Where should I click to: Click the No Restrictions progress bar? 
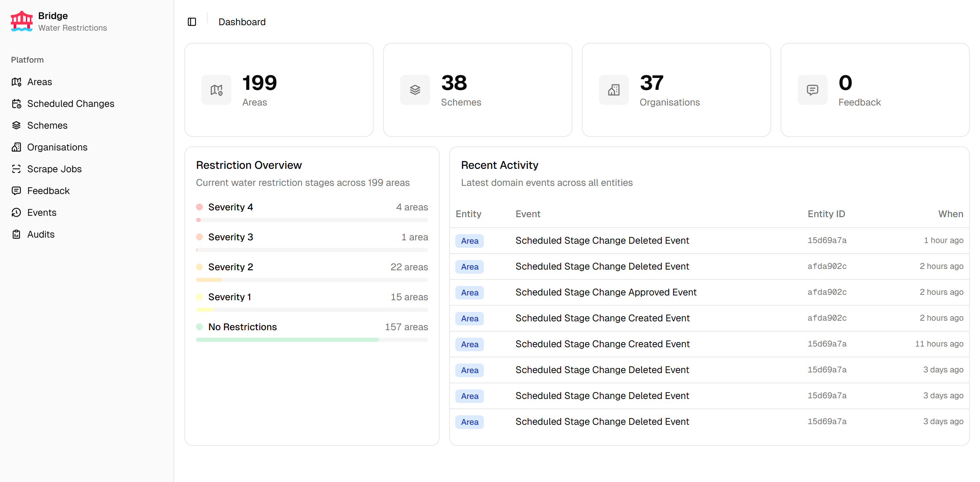[312, 340]
